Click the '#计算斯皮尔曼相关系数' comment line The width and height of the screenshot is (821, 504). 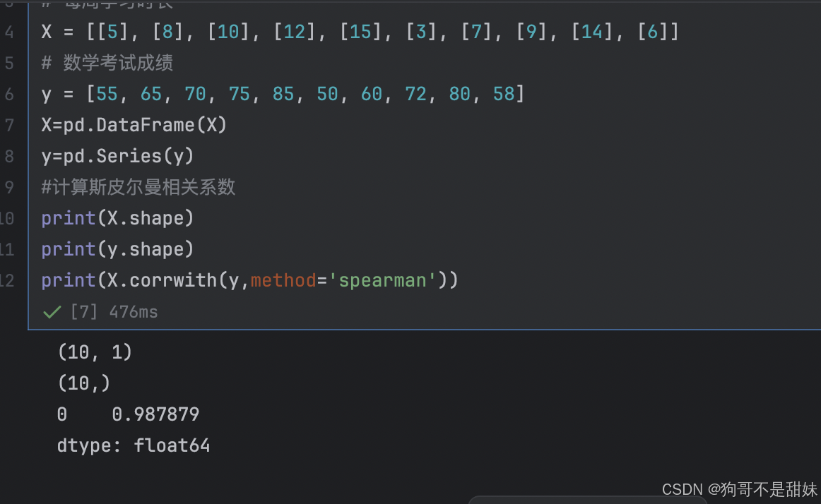click(x=138, y=187)
